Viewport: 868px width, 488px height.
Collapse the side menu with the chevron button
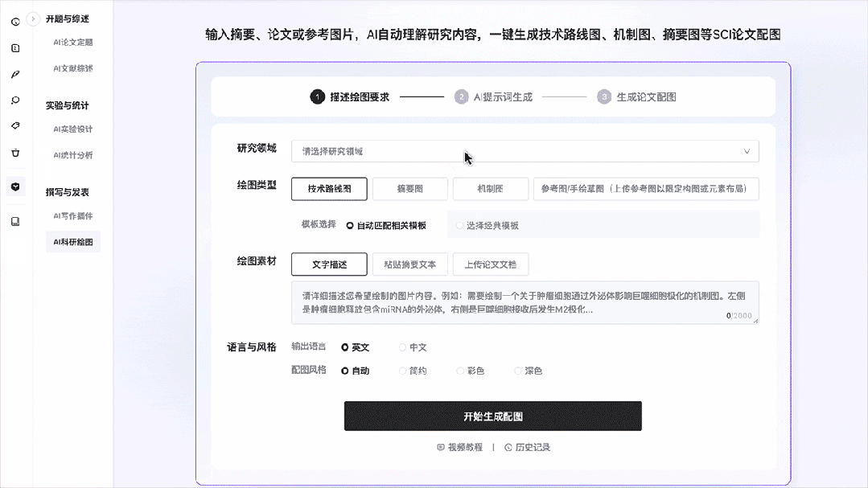(x=33, y=18)
